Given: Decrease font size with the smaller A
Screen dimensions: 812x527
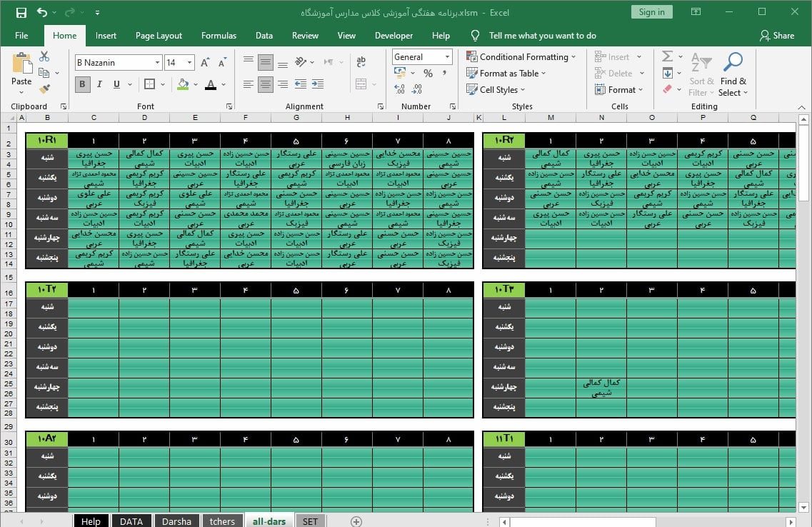Looking at the screenshot, I should (x=222, y=63).
